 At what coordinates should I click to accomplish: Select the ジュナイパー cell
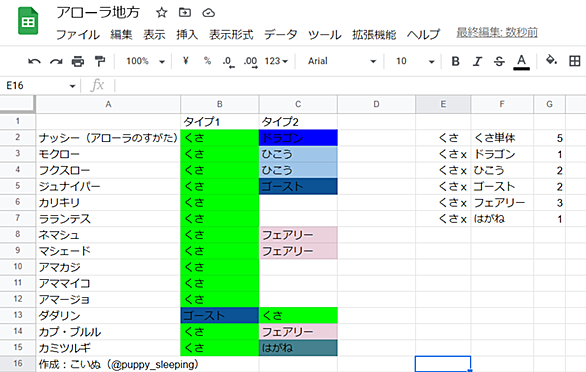[x=108, y=186]
